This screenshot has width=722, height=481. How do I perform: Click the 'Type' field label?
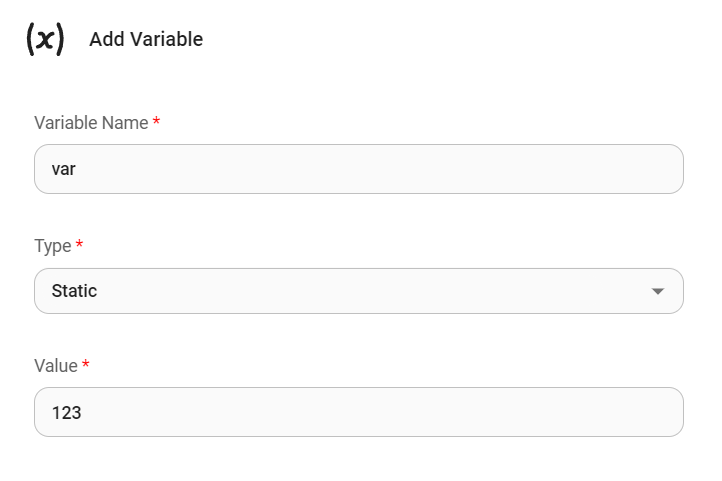tap(52, 246)
